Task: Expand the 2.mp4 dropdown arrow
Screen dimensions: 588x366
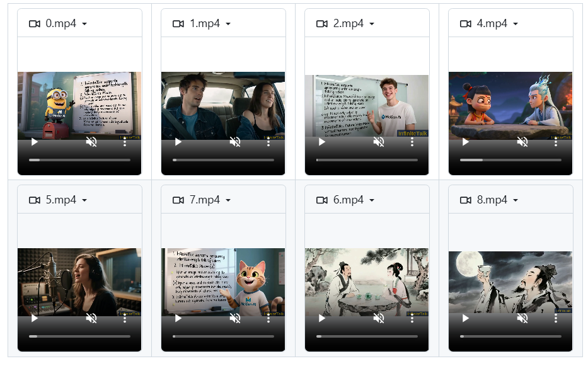Action: pos(372,24)
